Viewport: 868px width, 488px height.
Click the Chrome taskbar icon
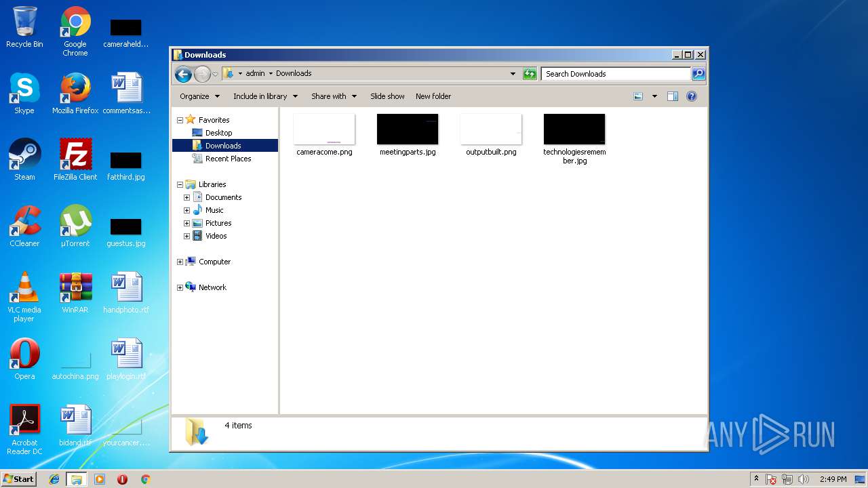[145, 479]
